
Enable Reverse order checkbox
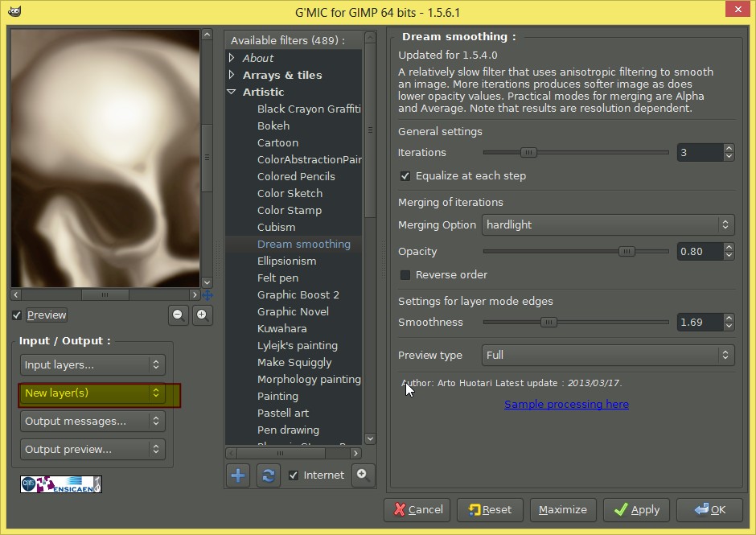pos(405,275)
